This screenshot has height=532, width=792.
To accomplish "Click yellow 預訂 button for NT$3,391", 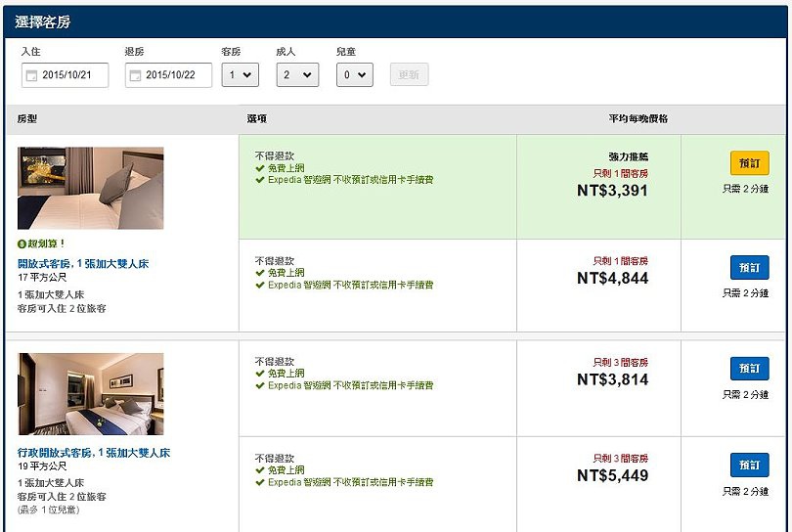I will click(750, 163).
